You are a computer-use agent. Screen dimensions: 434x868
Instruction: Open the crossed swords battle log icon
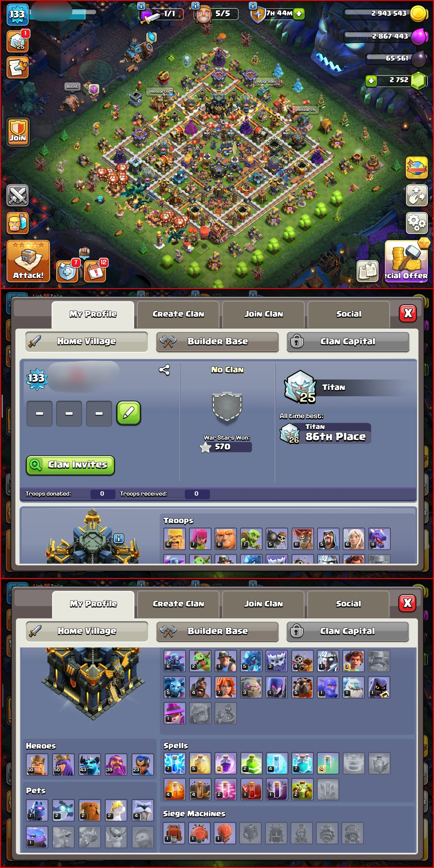18,195
